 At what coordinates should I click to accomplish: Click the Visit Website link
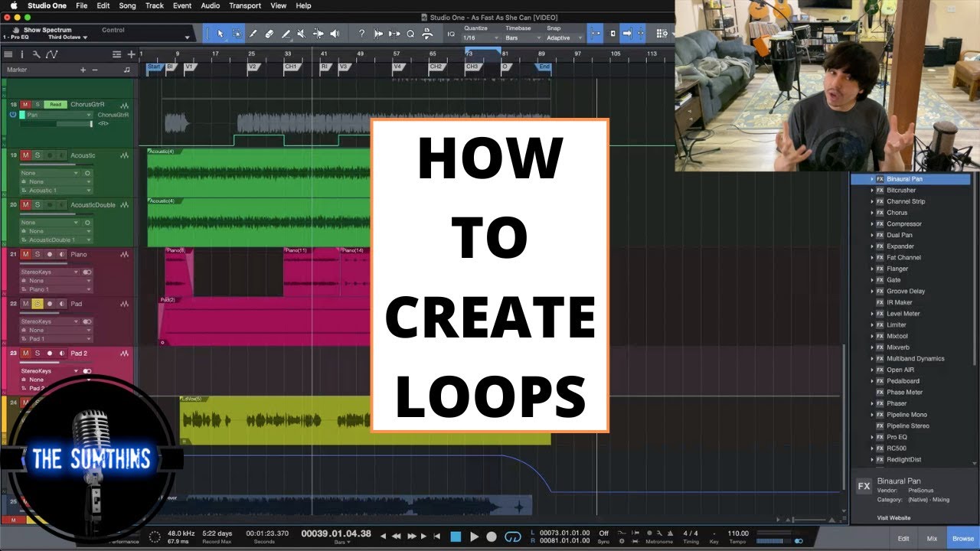pyautogui.click(x=893, y=518)
